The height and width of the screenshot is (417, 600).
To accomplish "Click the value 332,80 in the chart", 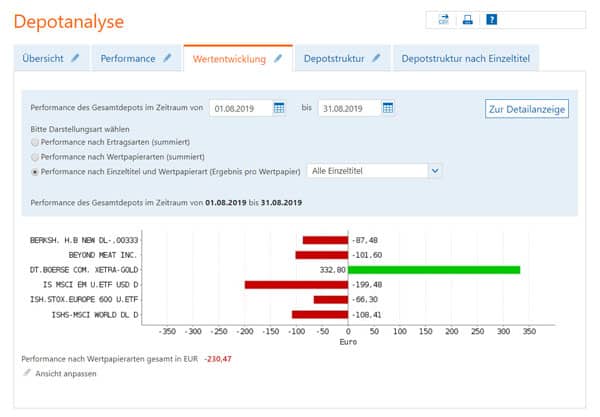I will click(333, 270).
